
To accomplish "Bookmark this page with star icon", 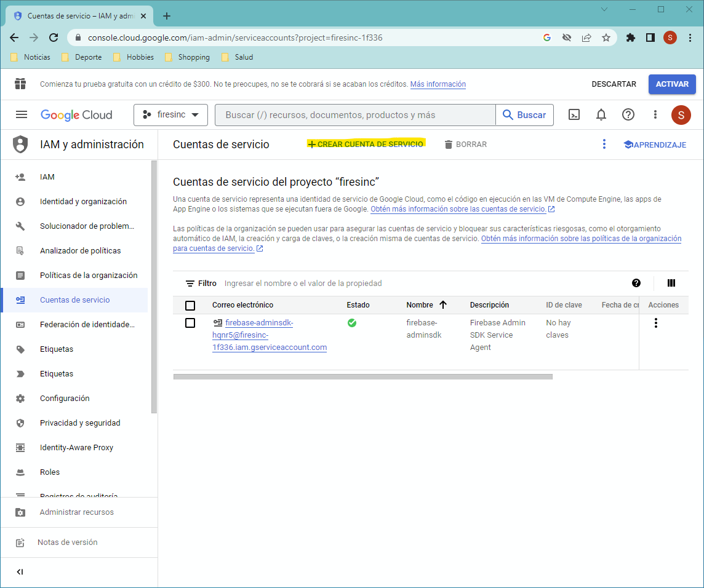I will pos(606,38).
